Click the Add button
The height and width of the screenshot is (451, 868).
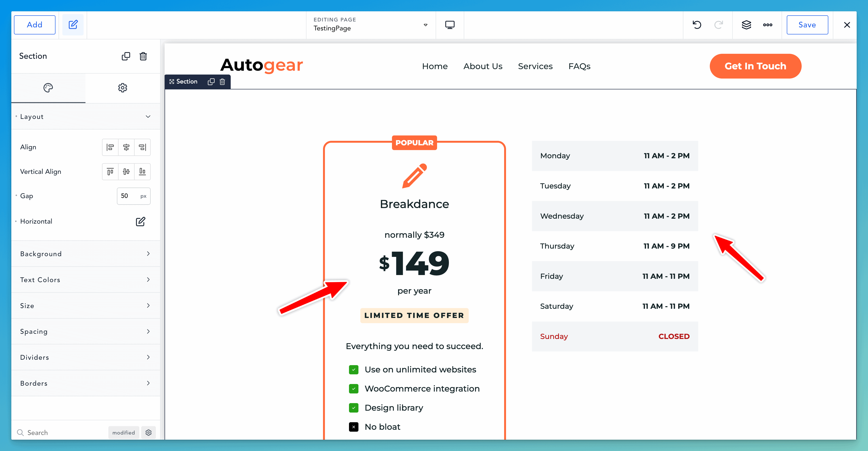coord(34,25)
